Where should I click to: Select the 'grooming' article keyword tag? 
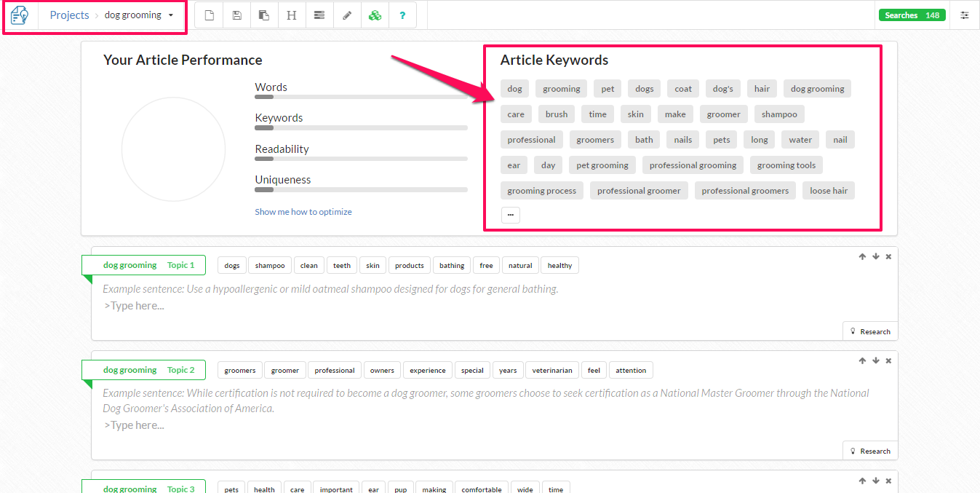tap(561, 89)
